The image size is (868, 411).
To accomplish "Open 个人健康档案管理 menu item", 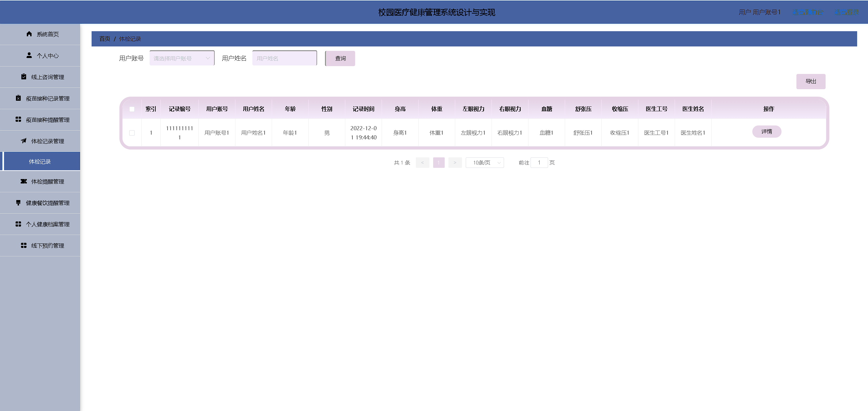I will pos(47,224).
